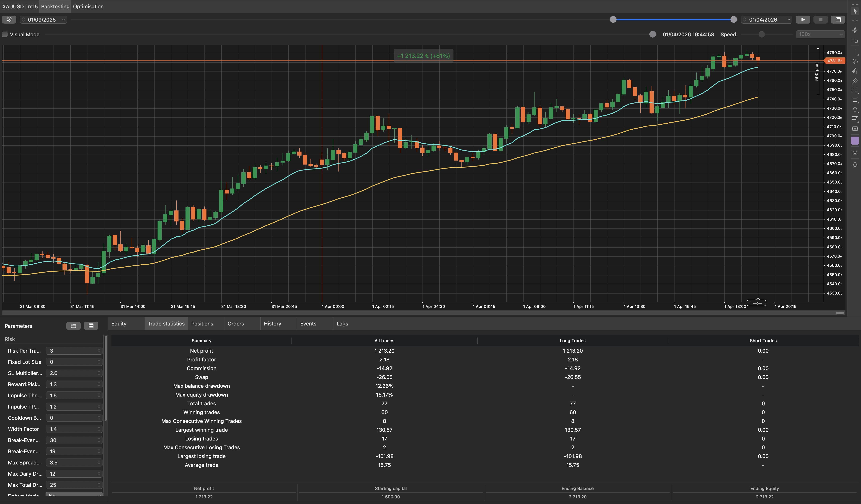861x504 pixels.
Task: Open backtesting settings gear icon
Action: 9,20
